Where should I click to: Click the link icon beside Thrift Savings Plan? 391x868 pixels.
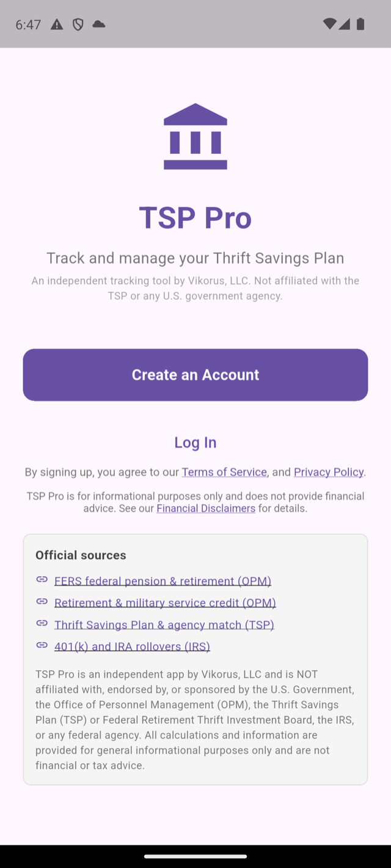42,623
